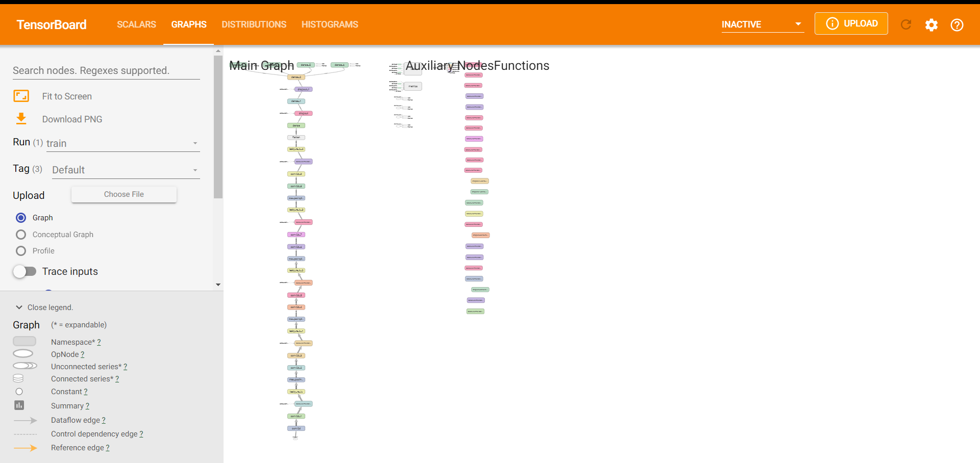
Task: Open the Connected series help link
Action: point(117,379)
